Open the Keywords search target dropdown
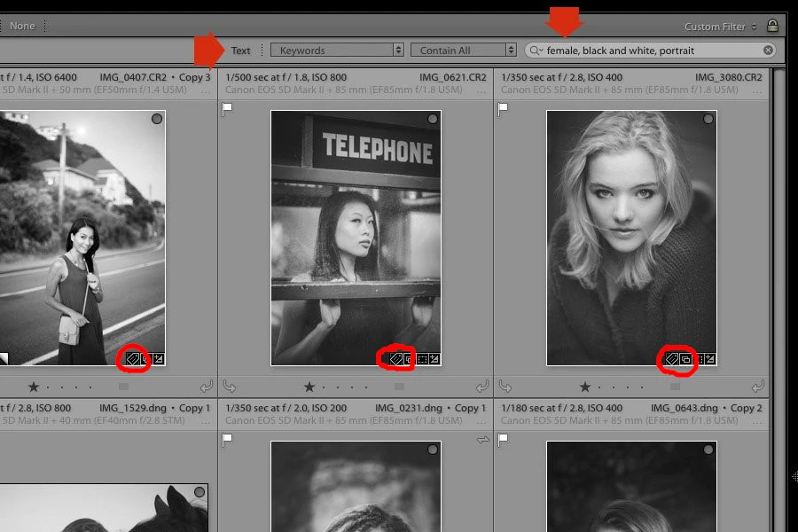This screenshot has height=532, width=798. [337, 50]
